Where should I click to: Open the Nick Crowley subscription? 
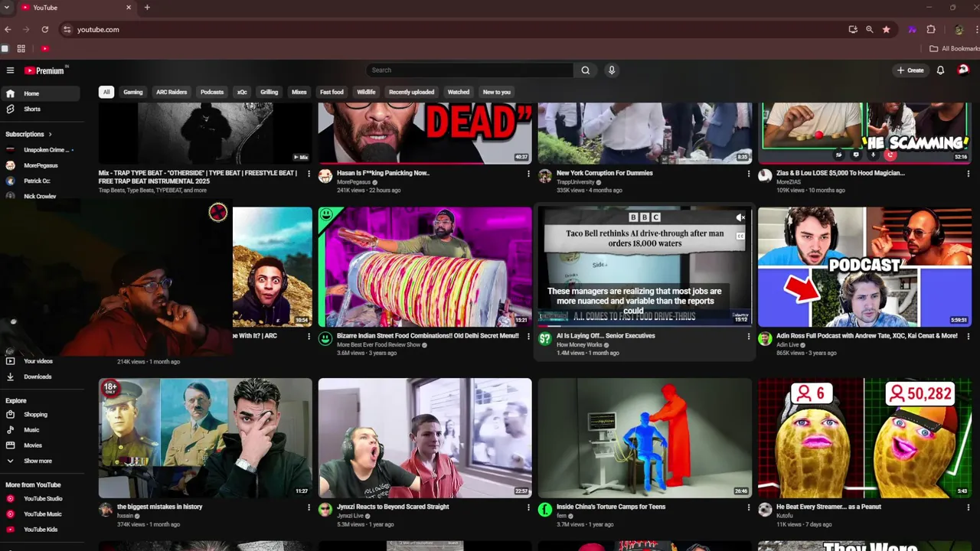(x=40, y=196)
